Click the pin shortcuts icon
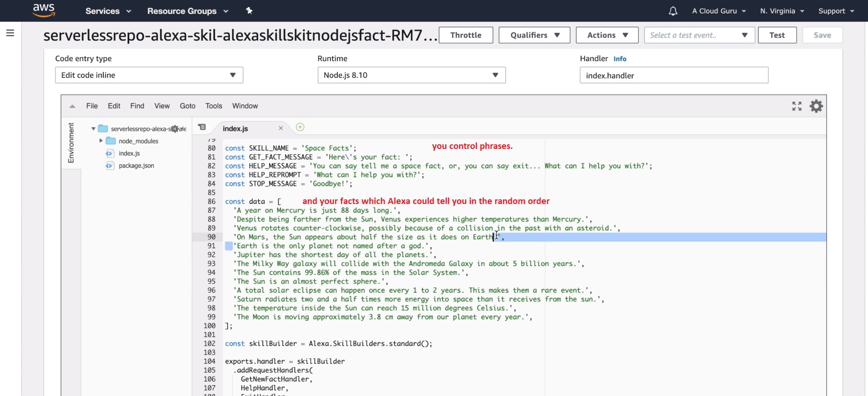Image resolution: width=868 pixels, height=396 pixels. pos(249,11)
